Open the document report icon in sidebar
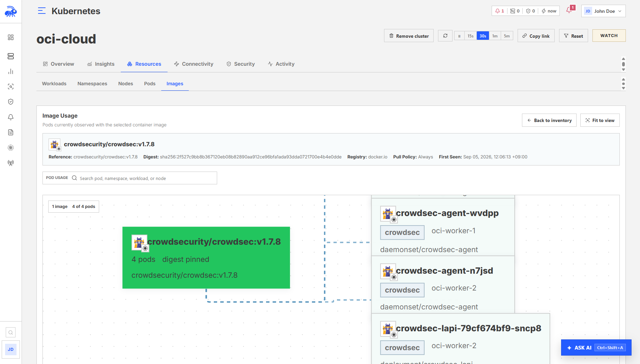This screenshot has width=640, height=364. coord(11,132)
